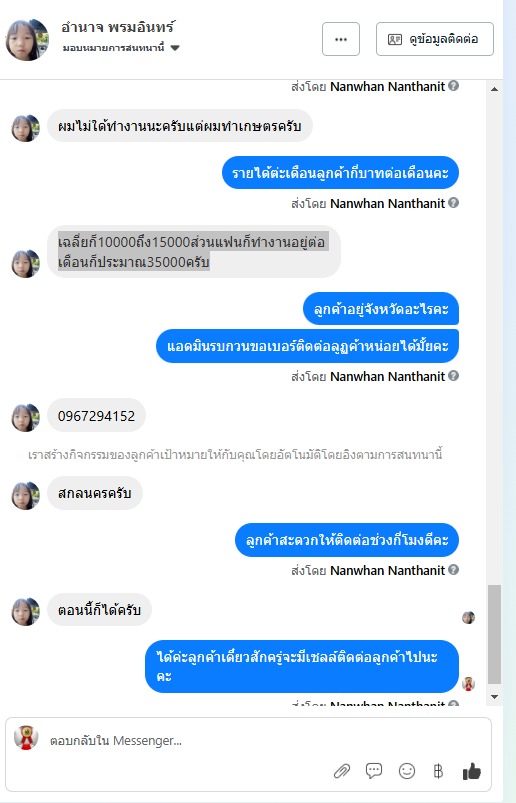
Task: Click the paperclip attach file icon
Action: pyautogui.click(x=342, y=771)
